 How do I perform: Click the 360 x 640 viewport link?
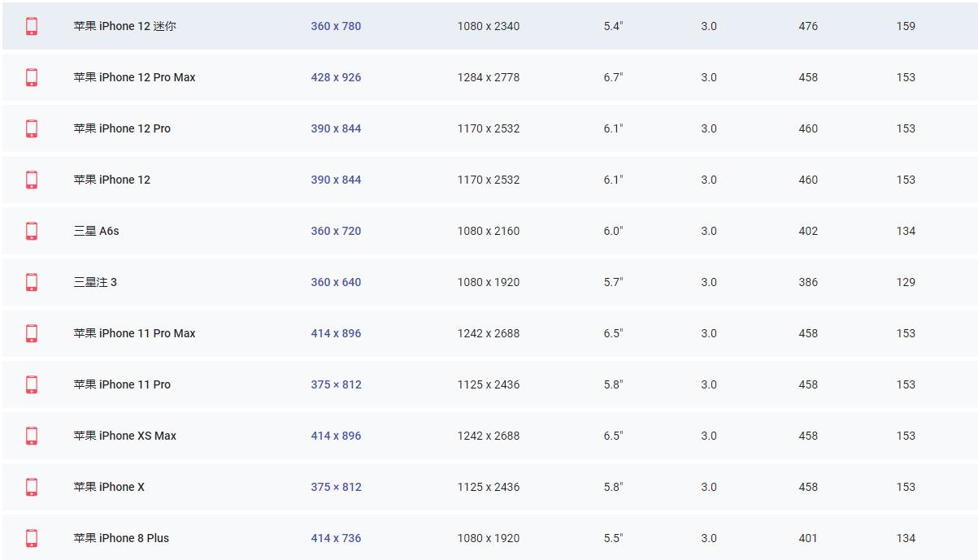[336, 282]
